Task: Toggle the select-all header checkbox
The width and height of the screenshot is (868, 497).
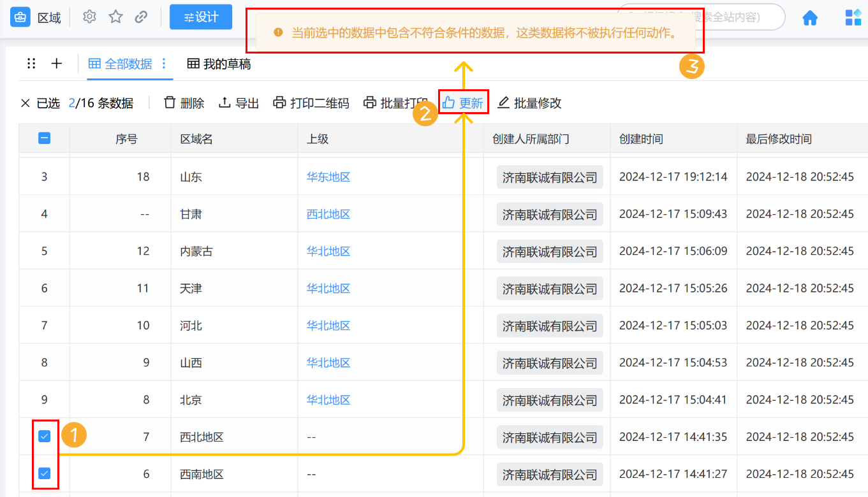Action: (x=43, y=138)
